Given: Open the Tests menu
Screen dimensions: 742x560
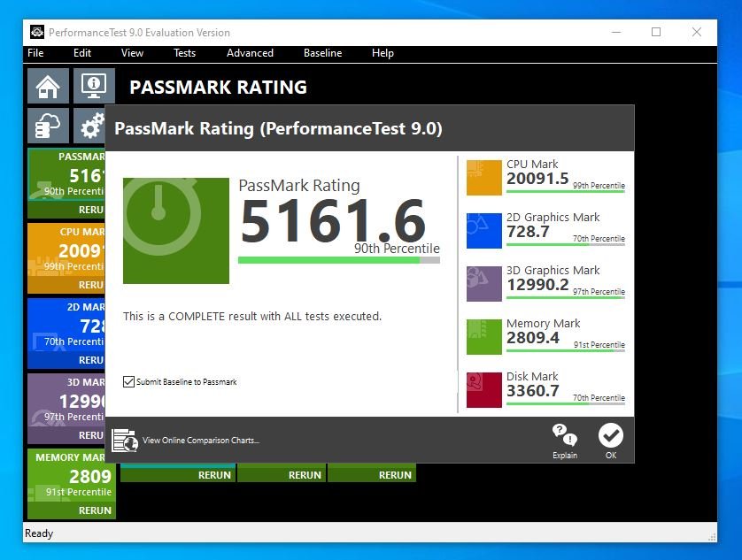Looking at the screenshot, I should [184, 53].
